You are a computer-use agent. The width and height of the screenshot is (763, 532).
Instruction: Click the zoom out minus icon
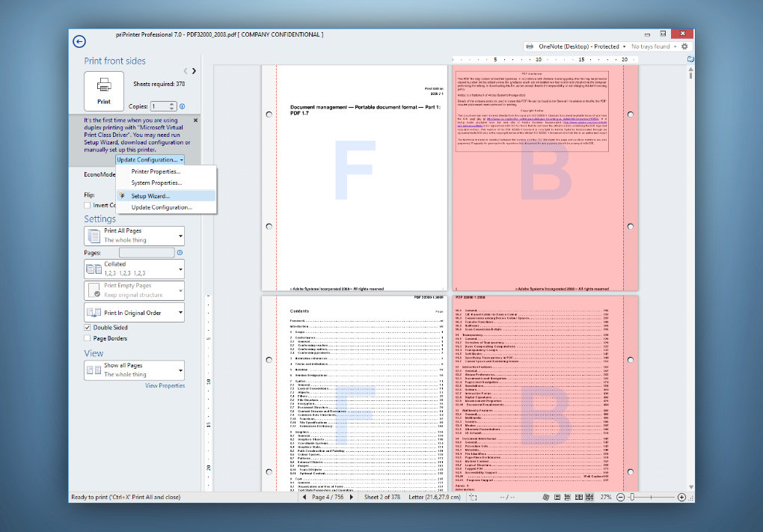[620, 497]
